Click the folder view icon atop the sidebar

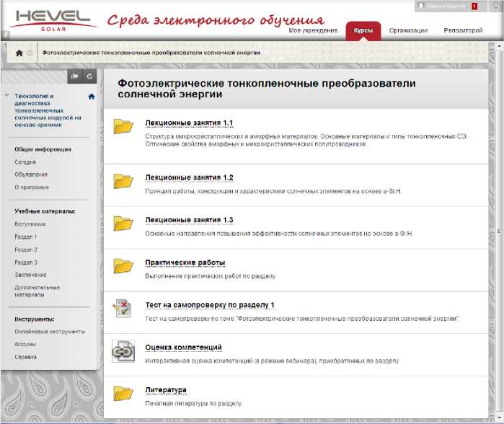click(74, 76)
